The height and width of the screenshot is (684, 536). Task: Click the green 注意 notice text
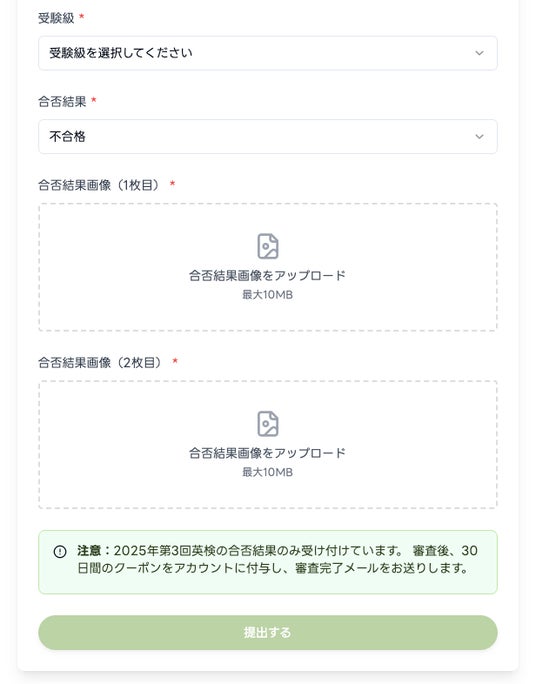[x=277, y=559]
